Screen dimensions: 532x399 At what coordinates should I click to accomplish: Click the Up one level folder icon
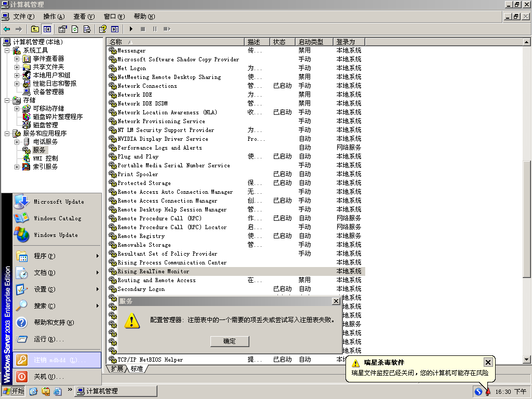[x=35, y=29]
